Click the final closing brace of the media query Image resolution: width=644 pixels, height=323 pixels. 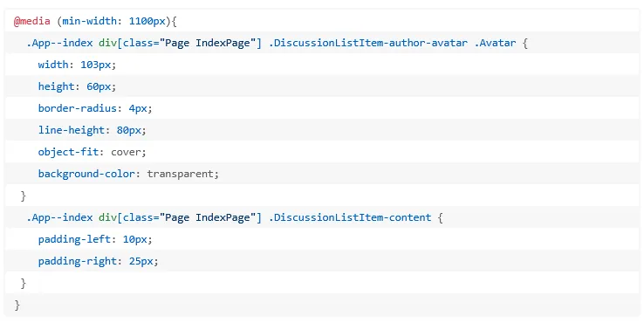pyautogui.click(x=17, y=305)
